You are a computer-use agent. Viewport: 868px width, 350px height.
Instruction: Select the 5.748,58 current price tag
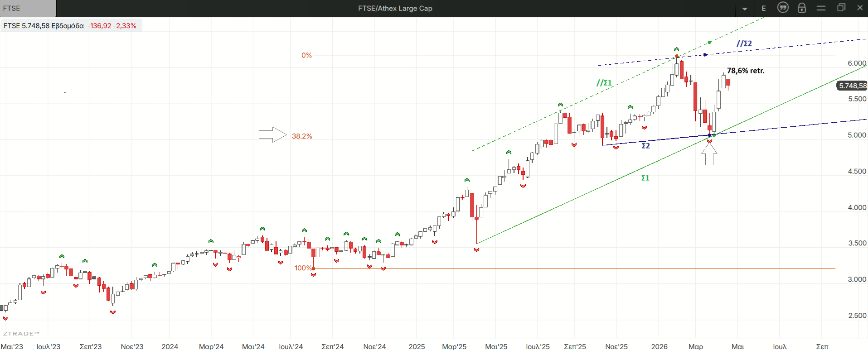coord(852,86)
